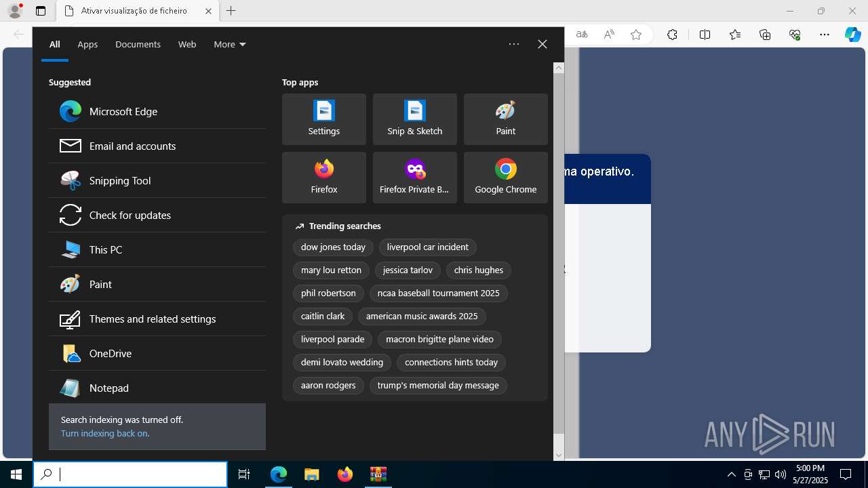
Task: Open volume control in system tray
Action: [780, 474]
